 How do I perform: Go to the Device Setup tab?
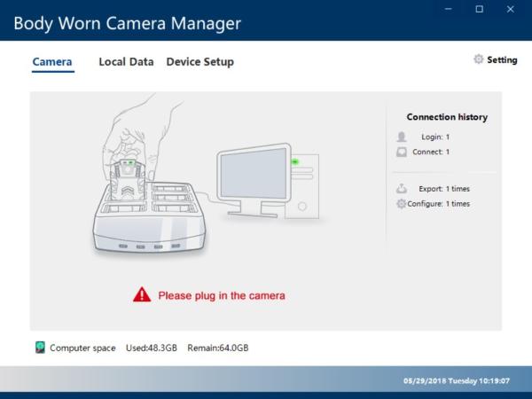[x=199, y=62]
